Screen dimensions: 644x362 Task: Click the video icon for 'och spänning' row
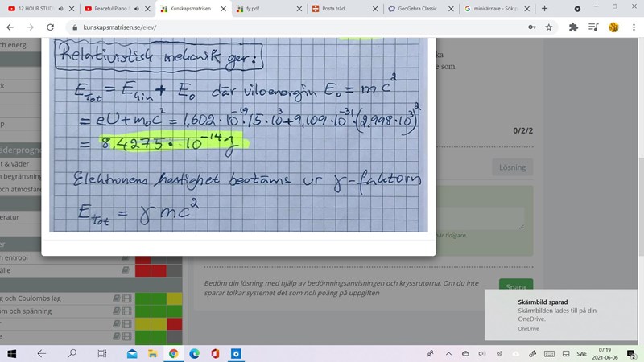click(126, 311)
